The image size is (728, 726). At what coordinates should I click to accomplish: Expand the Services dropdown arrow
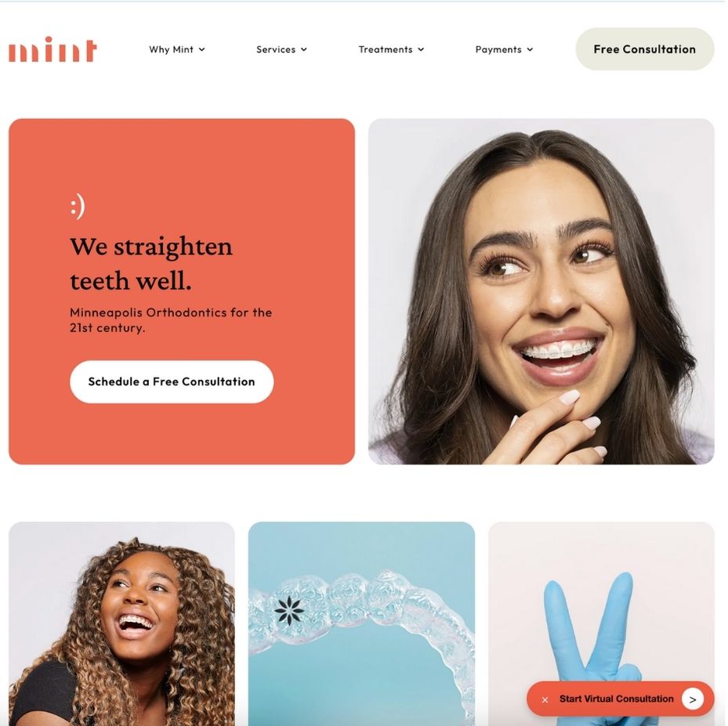(304, 49)
